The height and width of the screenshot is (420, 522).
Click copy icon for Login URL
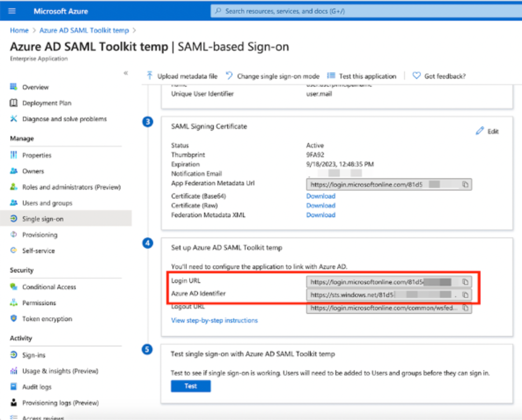tap(465, 282)
